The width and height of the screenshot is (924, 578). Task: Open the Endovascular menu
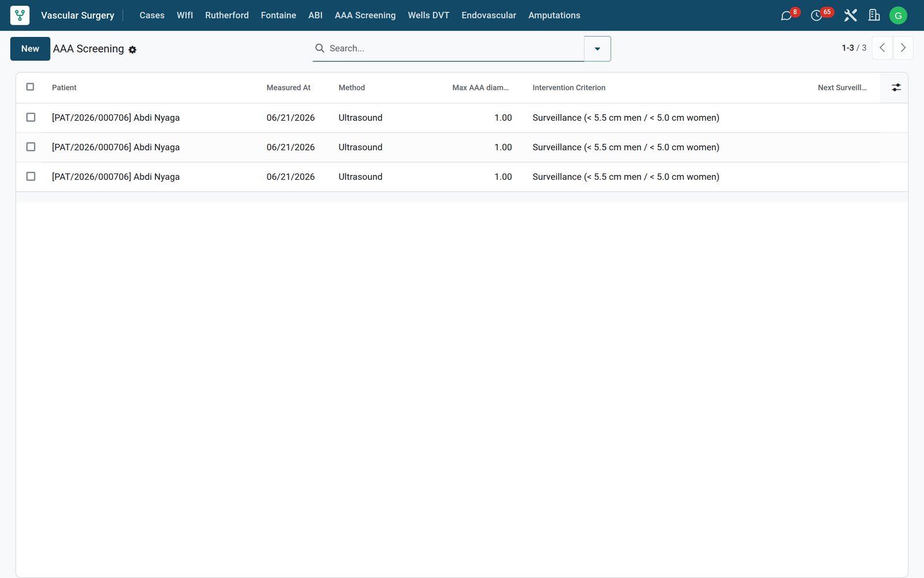click(489, 16)
